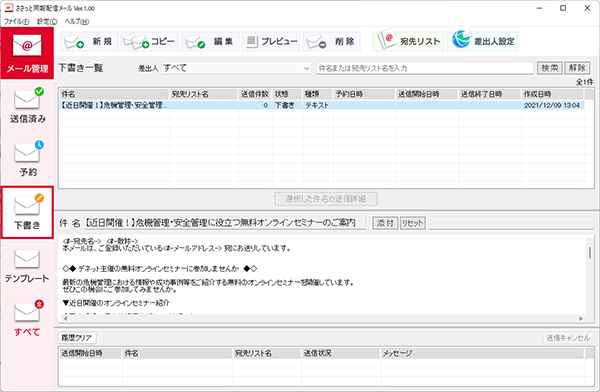
Task: Select the 下書き drafts sidebar icon
Action: 27,212
